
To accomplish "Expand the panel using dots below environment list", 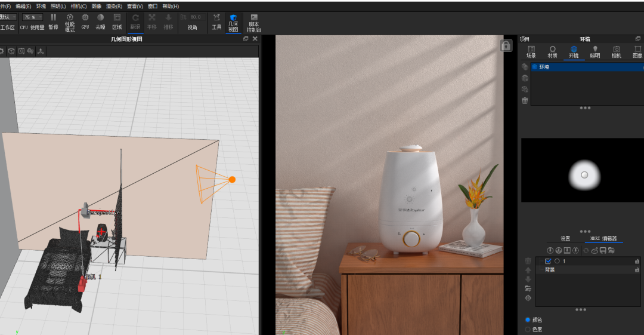I will pos(585,108).
